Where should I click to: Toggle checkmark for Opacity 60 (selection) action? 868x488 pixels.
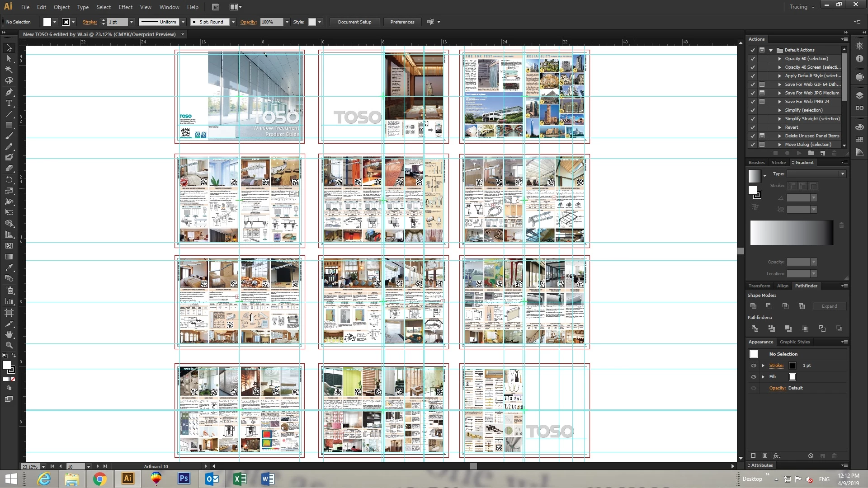tap(753, 59)
